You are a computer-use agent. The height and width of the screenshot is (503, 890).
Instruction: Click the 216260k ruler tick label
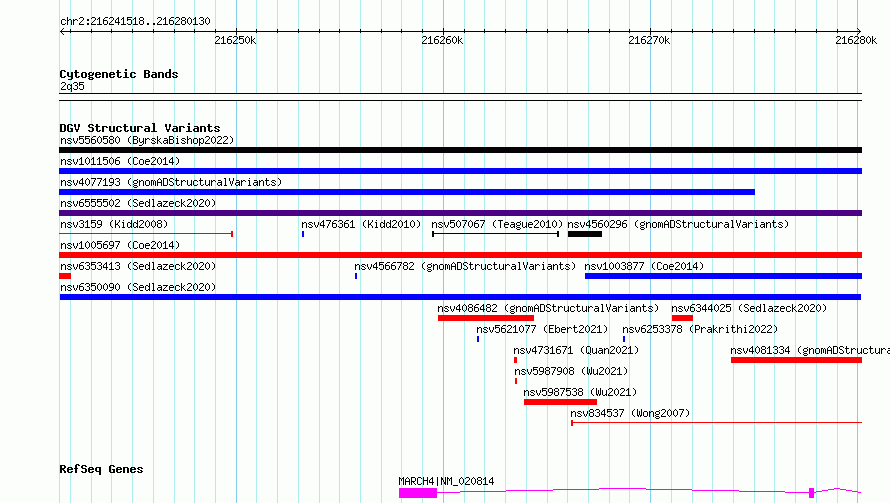(442, 40)
